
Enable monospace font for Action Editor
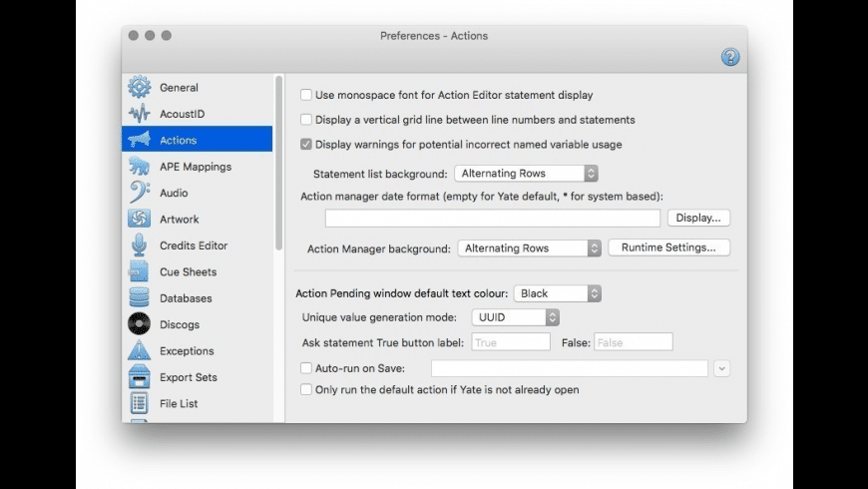click(305, 95)
